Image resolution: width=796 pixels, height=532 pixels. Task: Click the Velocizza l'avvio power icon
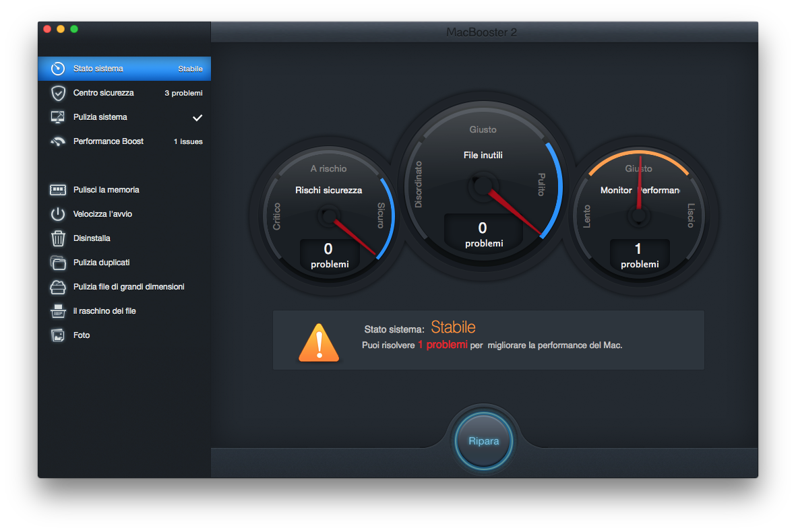[x=58, y=214]
